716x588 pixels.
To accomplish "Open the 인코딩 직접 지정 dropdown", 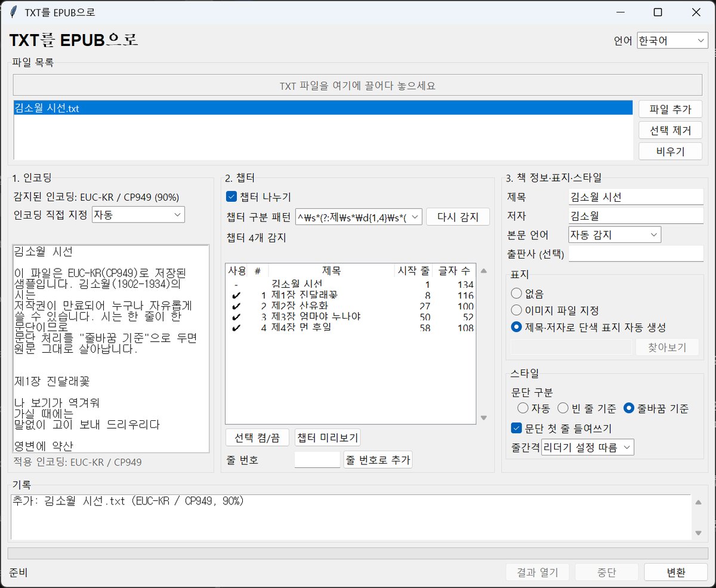I will pos(138,214).
